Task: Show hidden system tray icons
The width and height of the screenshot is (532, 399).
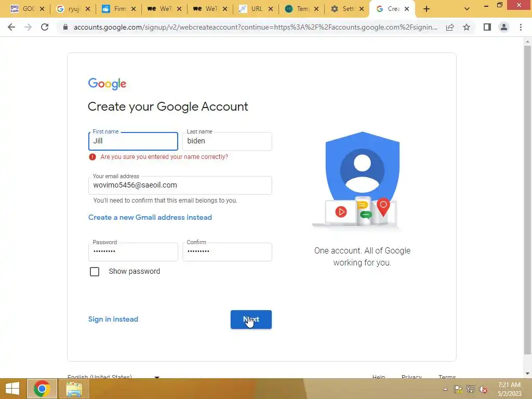Action: 445,389
